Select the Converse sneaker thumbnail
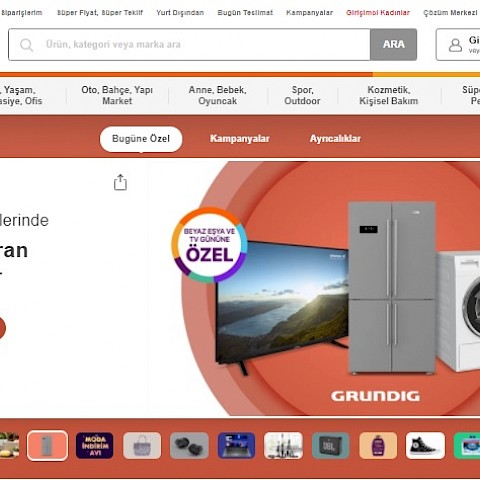This screenshot has height=480, width=480. pyautogui.click(x=425, y=445)
